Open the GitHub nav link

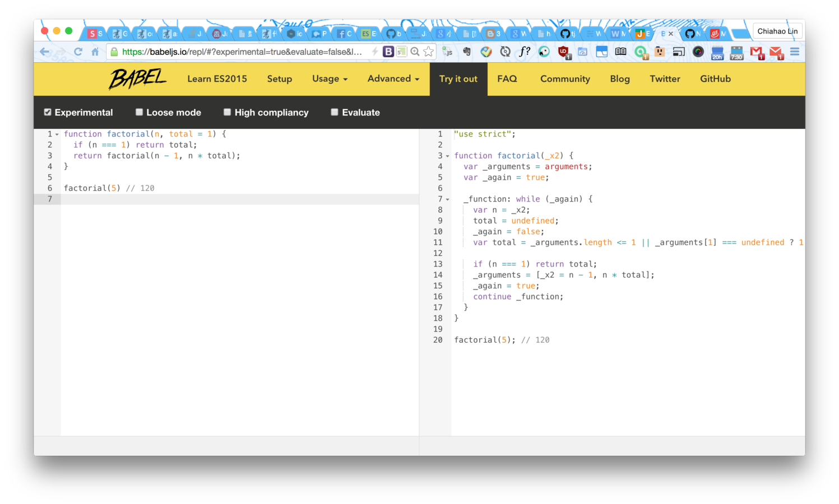coord(715,79)
